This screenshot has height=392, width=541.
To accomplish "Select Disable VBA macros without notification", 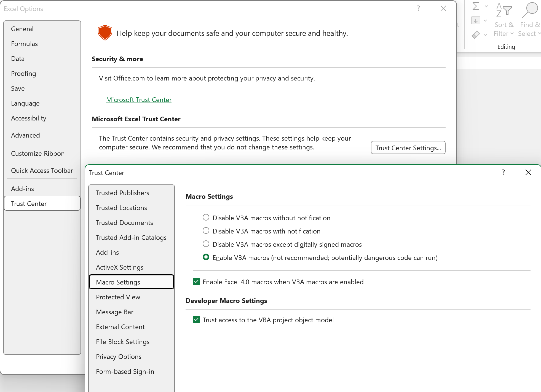I will [x=206, y=218].
